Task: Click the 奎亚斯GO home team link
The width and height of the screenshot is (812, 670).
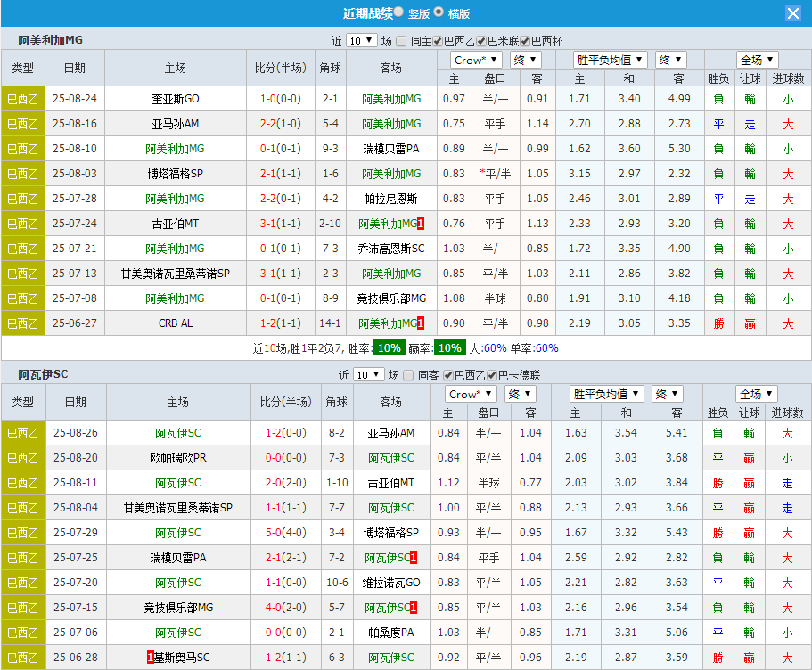Action: pyautogui.click(x=176, y=99)
